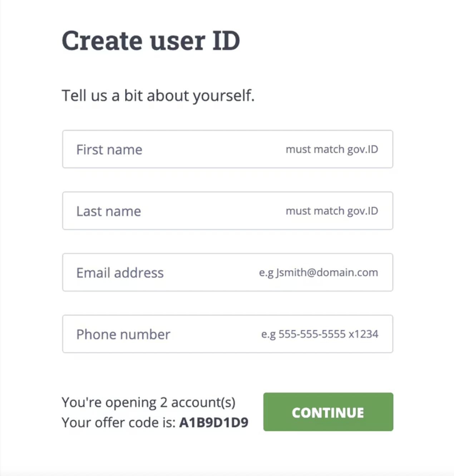The image size is (454, 476).
Task: Click the 'You're opening 2 account(s)' text
Action: coord(148,402)
